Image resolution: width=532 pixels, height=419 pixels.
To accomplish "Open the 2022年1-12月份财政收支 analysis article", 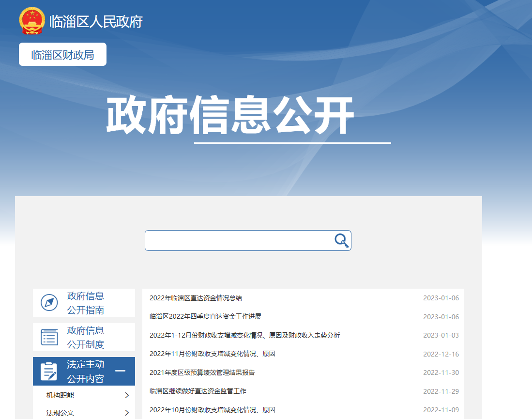I will (244, 335).
